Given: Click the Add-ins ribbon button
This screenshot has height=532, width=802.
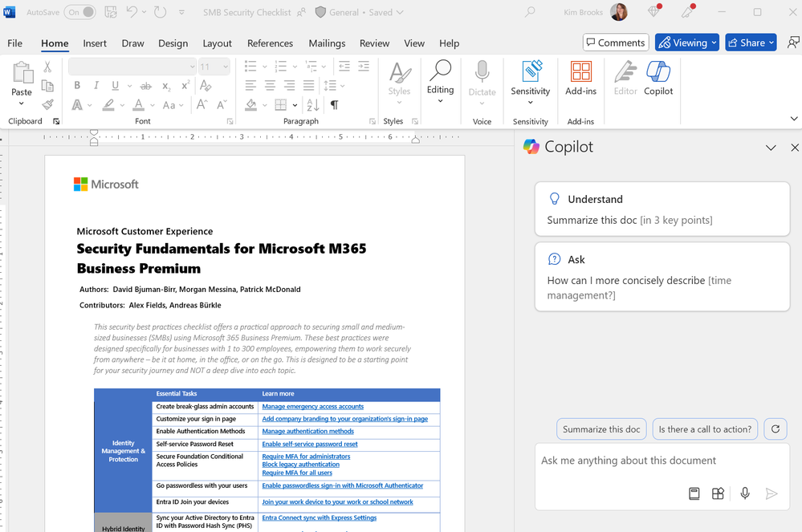Looking at the screenshot, I should (580, 78).
